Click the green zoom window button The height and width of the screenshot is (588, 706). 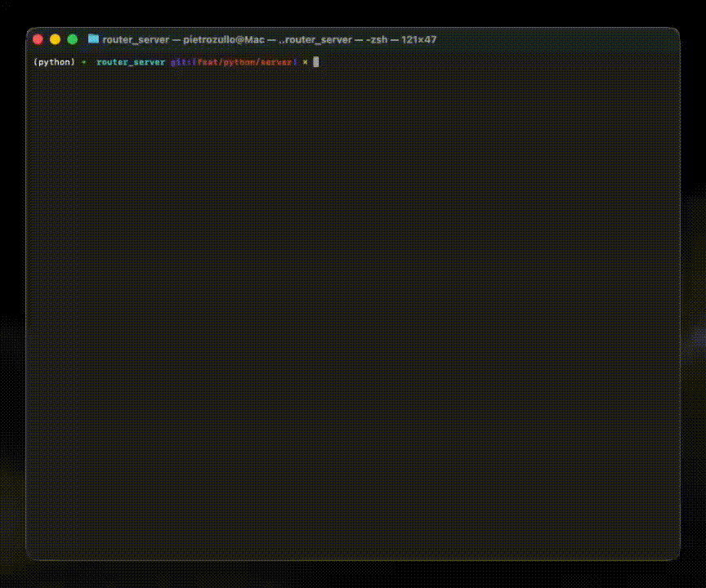tap(72, 39)
